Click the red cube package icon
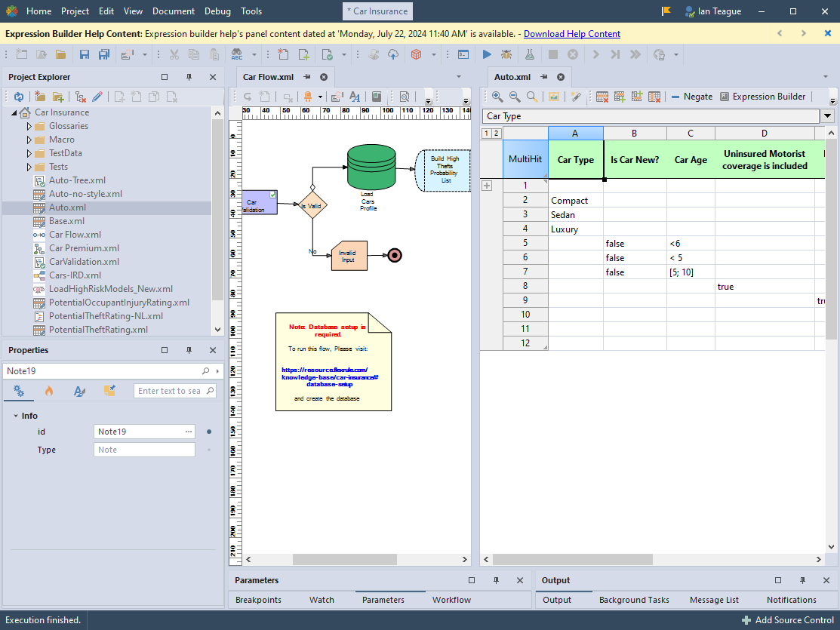The height and width of the screenshot is (630, 840). (x=417, y=54)
